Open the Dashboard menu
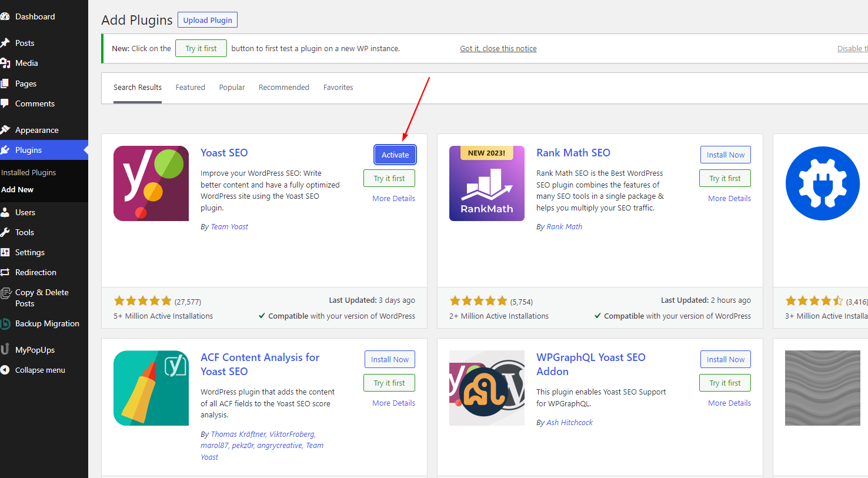The width and height of the screenshot is (868, 478). click(35, 16)
